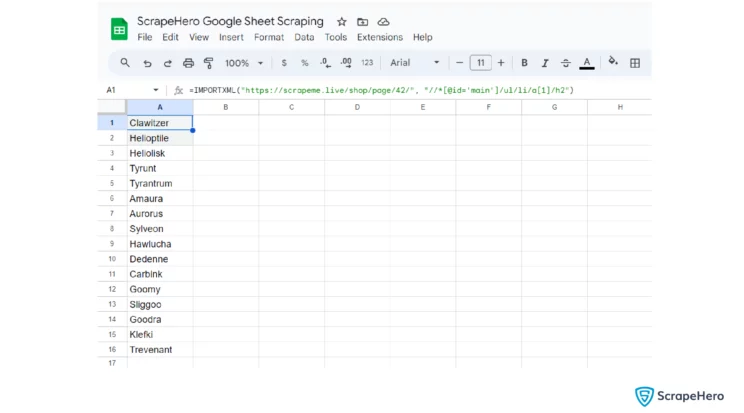The width and height of the screenshot is (744, 413).
Task: Select column D header
Action: click(x=357, y=107)
